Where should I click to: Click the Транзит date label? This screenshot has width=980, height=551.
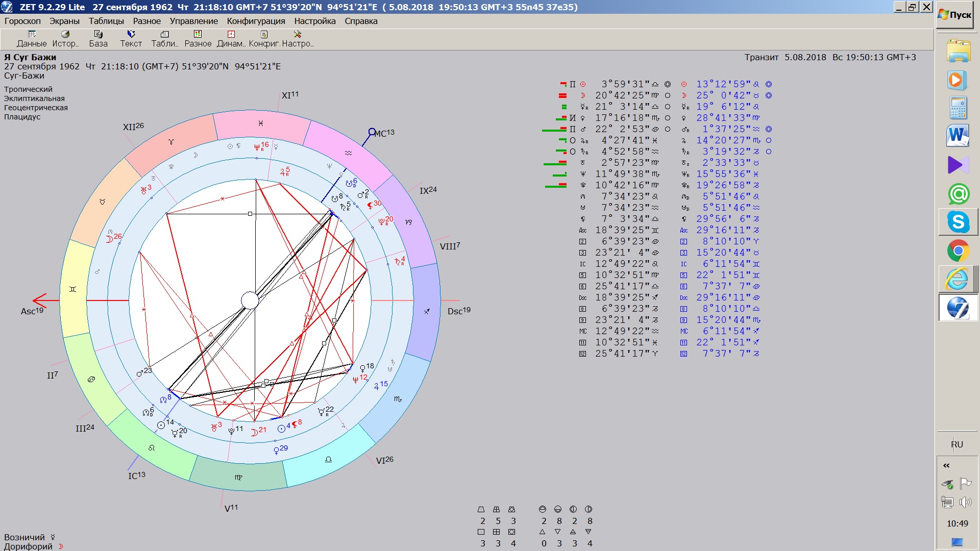click(x=830, y=57)
